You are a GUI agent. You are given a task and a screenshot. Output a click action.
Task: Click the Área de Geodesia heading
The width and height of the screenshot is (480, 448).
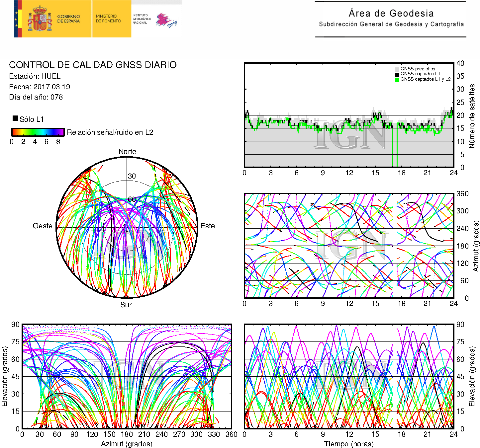(391, 13)
